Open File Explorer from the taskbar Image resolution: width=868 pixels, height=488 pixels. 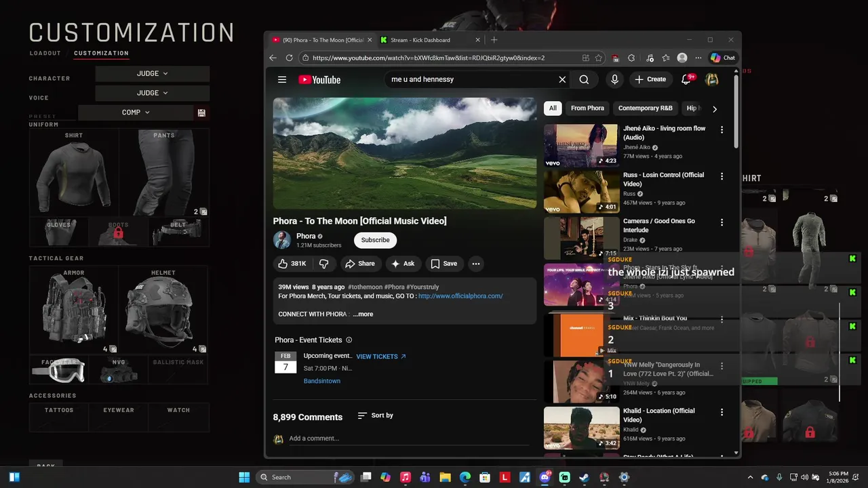pyautogui.click(x=446, y=477)
